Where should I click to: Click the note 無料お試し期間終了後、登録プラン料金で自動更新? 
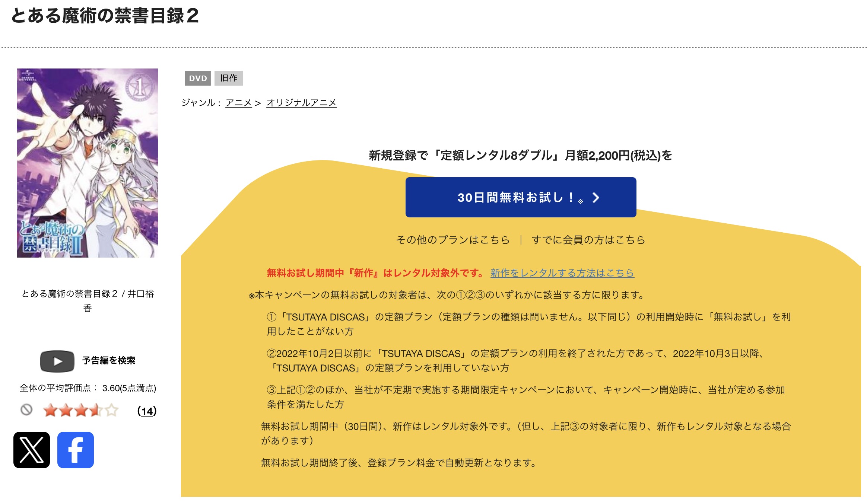[x=399, y=463]
